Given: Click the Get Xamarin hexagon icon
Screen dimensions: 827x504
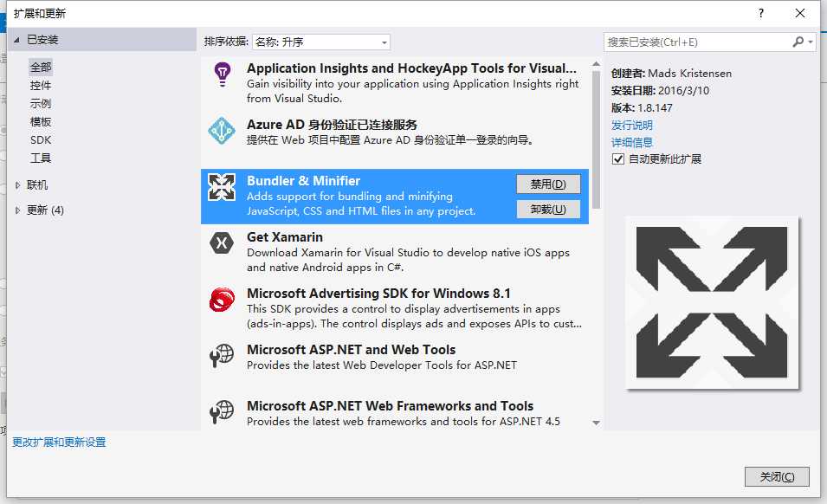Looking at the screenshot, I should pyautogui.click(x=222, y=243).
